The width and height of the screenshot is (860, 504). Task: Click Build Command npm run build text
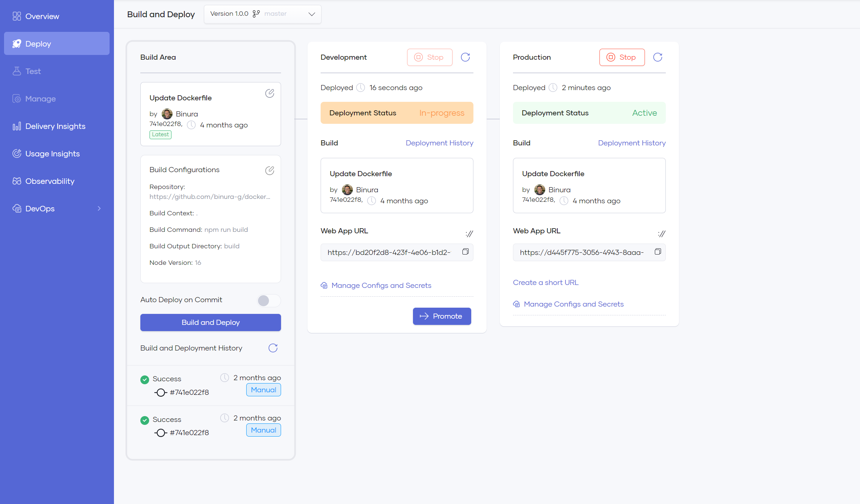[199, 230]
